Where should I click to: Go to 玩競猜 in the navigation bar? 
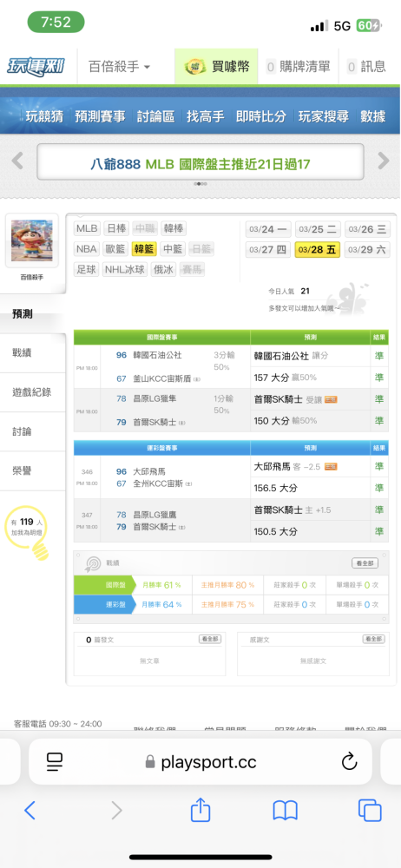(x=44, y=117)
